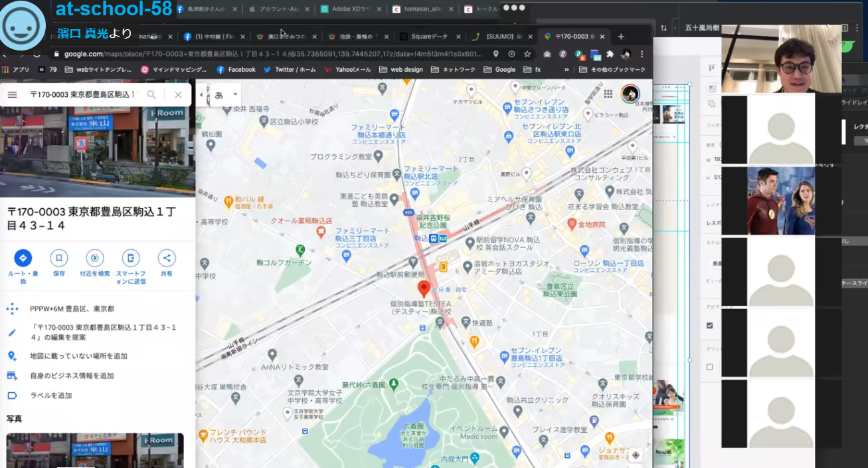Open the Twitter / ホーム bookmark

tap(290, 69)
